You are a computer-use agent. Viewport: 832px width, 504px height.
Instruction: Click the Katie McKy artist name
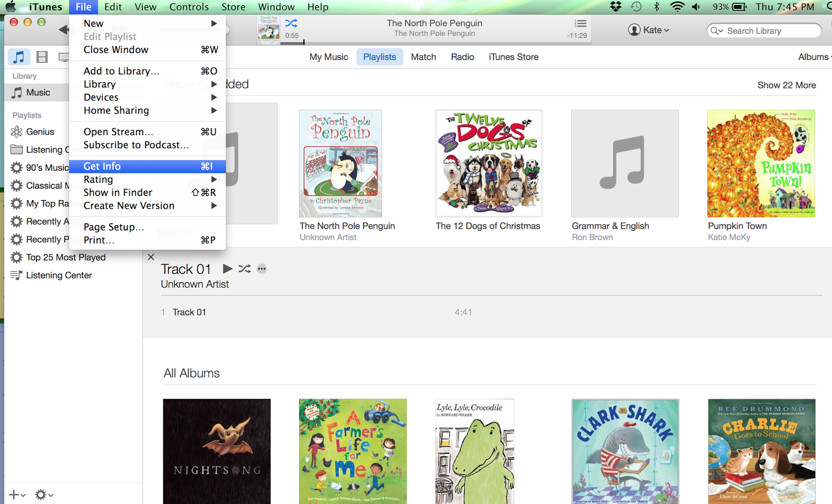click(729, 237)
